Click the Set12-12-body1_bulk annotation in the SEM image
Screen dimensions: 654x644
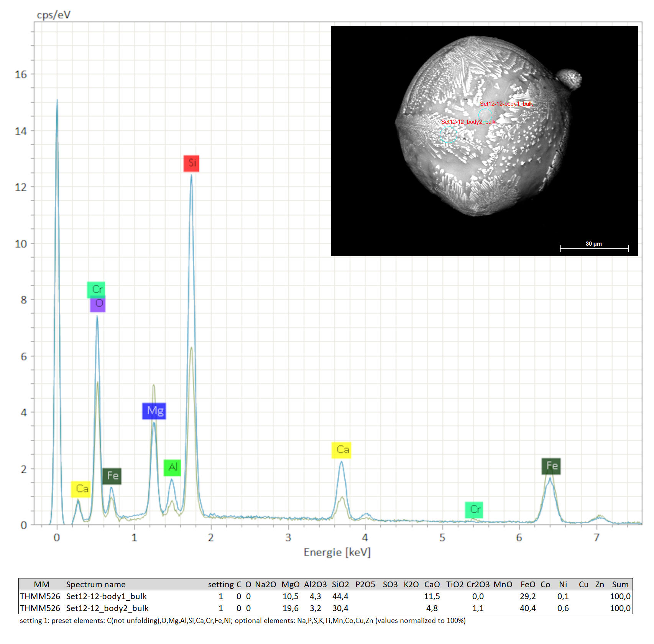tap(506, 104)
